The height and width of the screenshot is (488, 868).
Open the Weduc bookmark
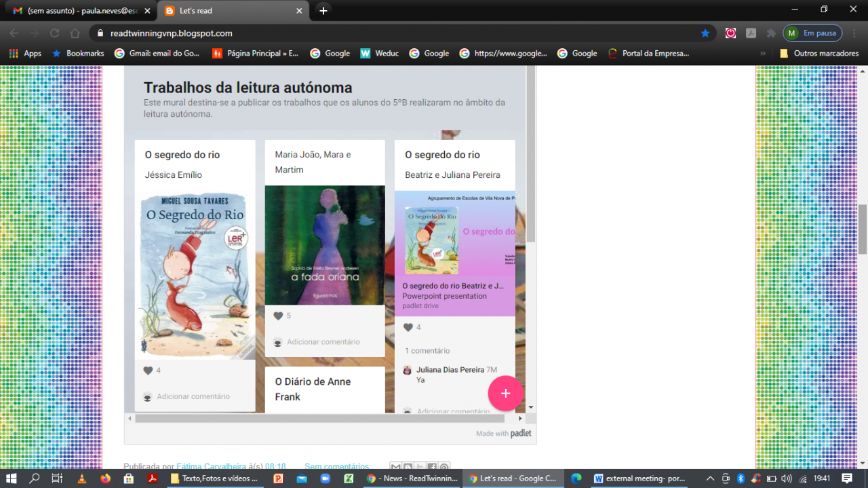pyautogui.click(x=380, y=53)
